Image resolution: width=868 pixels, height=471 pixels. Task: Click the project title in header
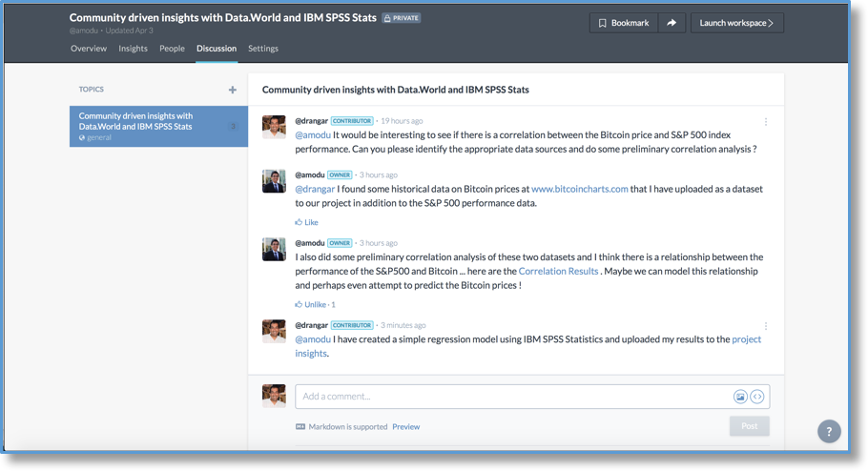222,18
